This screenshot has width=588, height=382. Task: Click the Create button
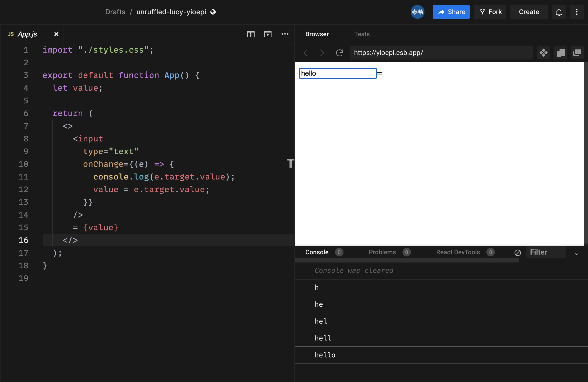coord(529,12)
